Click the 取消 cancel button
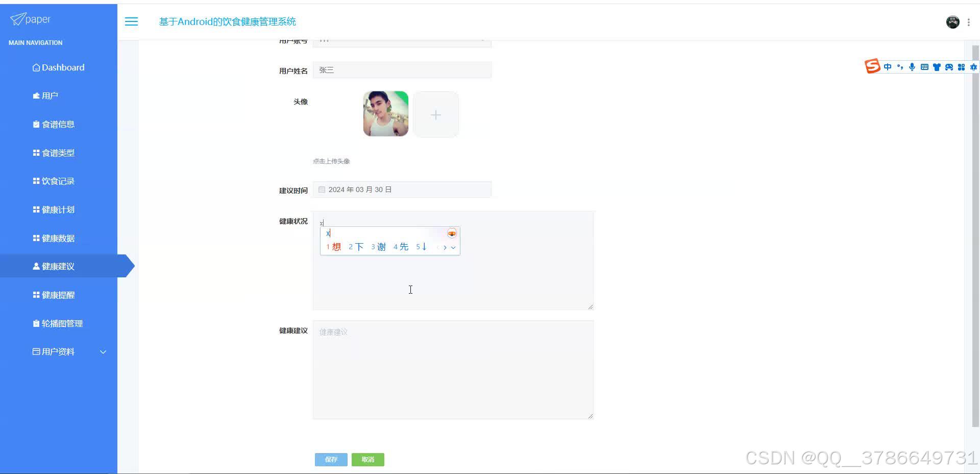The width and height of the screenshot is (980, 474). (x=367, y=459)
